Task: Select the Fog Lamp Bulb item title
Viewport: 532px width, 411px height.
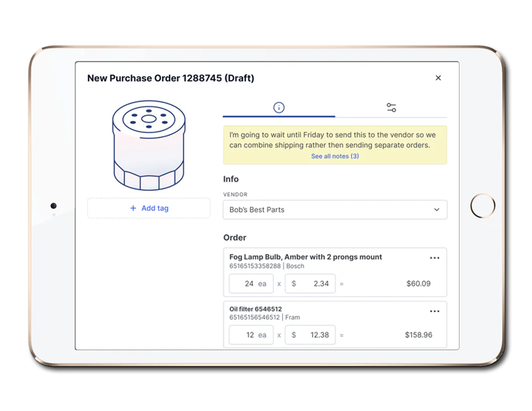Action: click(x=306, y=257)
